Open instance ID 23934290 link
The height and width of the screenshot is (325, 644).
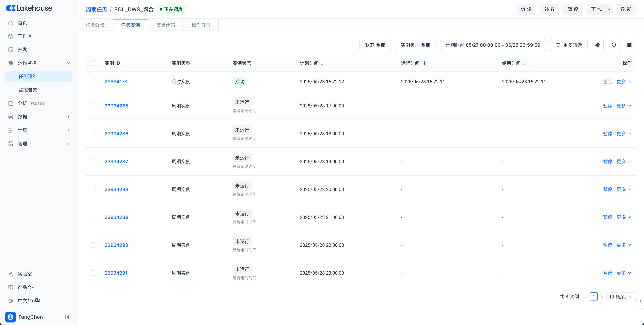coord(116,245)
